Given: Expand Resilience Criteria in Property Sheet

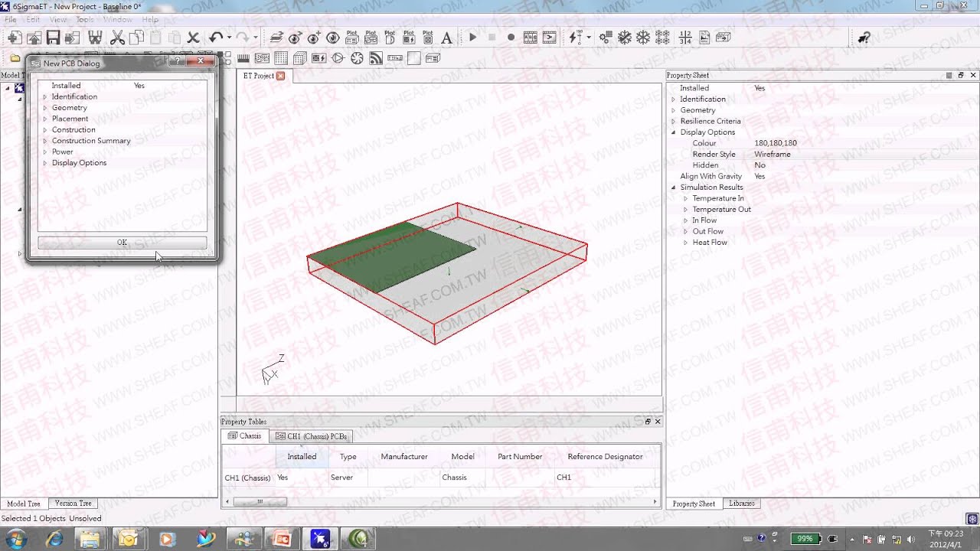Looking at the screenshot, I should coord(674,121).
